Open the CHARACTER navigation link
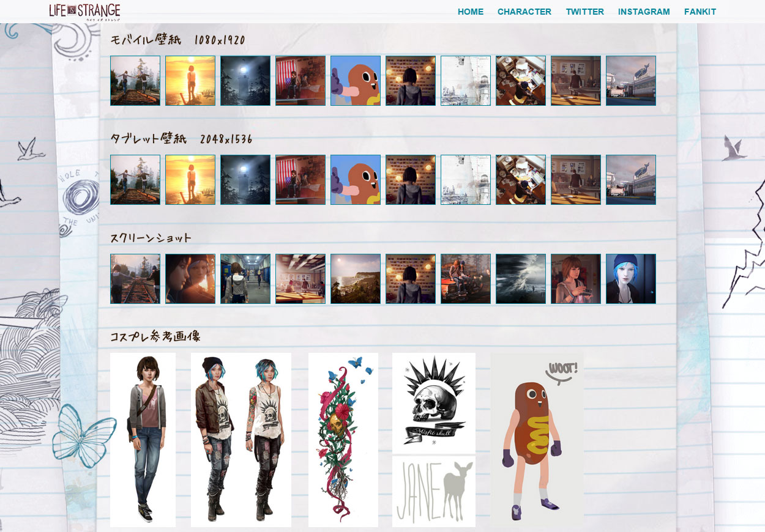 point(524,12)
